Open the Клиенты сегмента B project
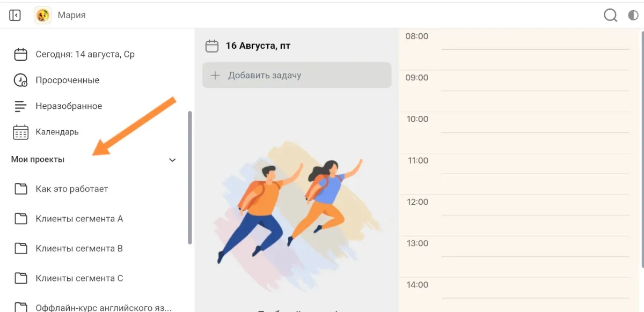The height and width of the screenshot is (312, 644). [x=79, y=249]
